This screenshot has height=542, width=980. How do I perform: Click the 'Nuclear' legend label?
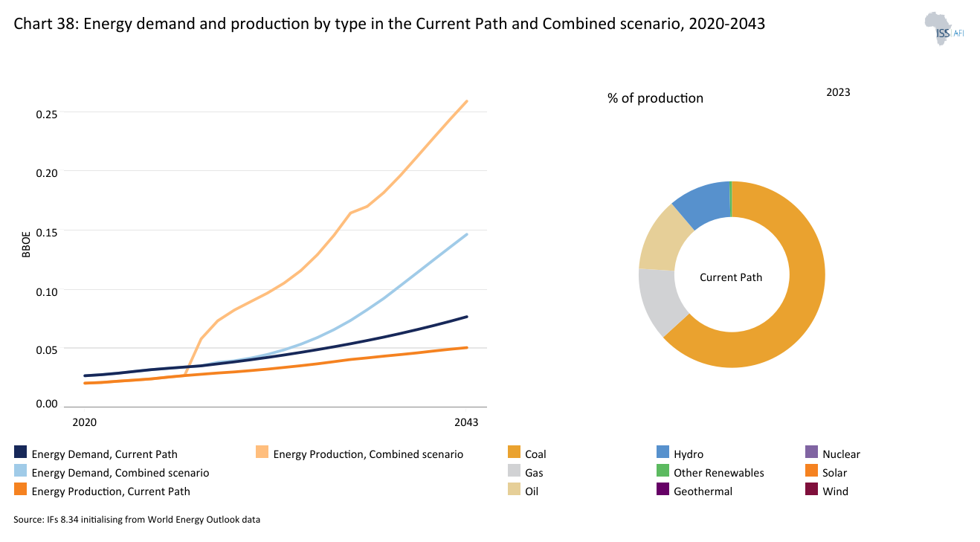[841, 454]
